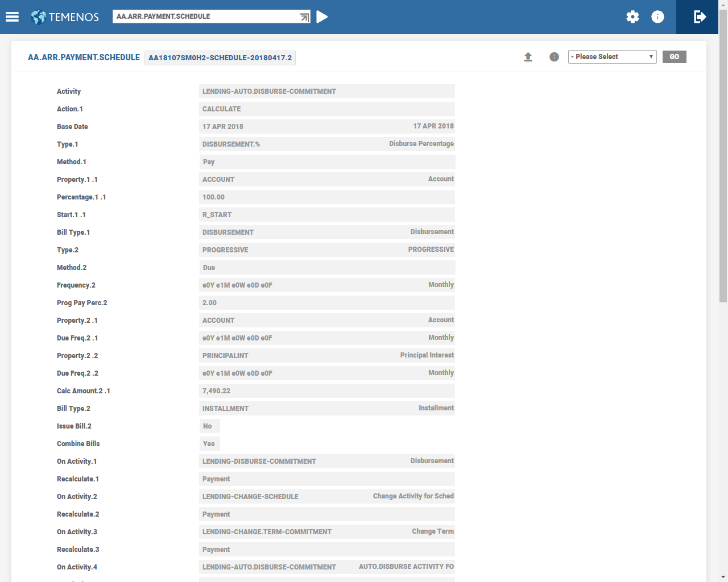Open the Please Select dropdown
Screen dimensions: 728x582
pos(612,57)
